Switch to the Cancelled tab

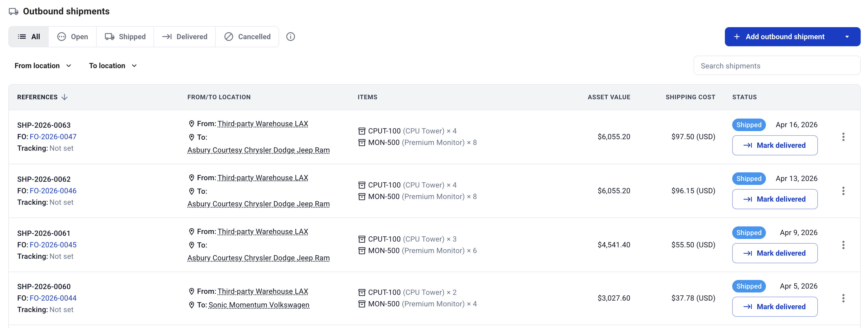tap(247, 36)
